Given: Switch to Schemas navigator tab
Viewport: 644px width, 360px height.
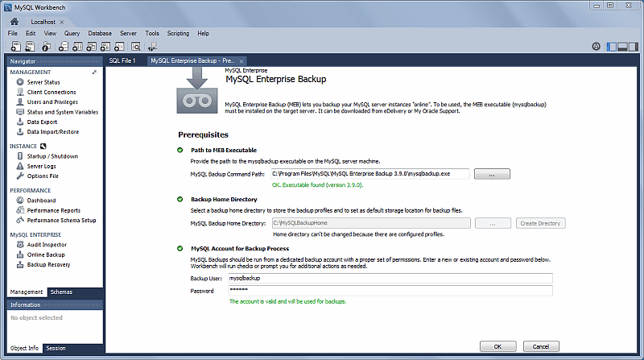Looking at the screenshot, I should (61, 292).
